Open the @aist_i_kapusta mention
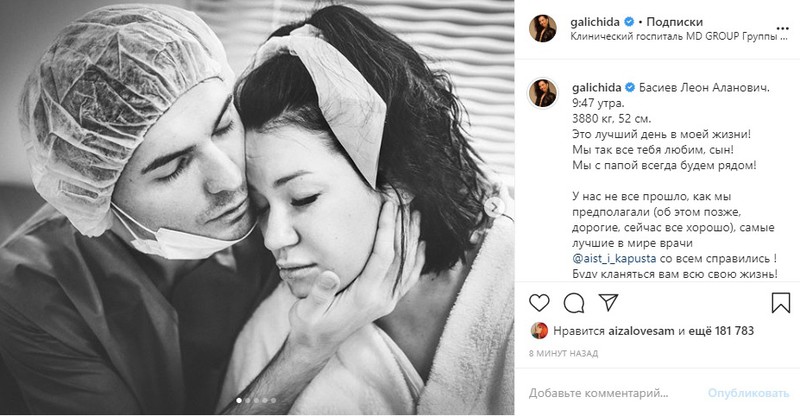 [614, 259]
